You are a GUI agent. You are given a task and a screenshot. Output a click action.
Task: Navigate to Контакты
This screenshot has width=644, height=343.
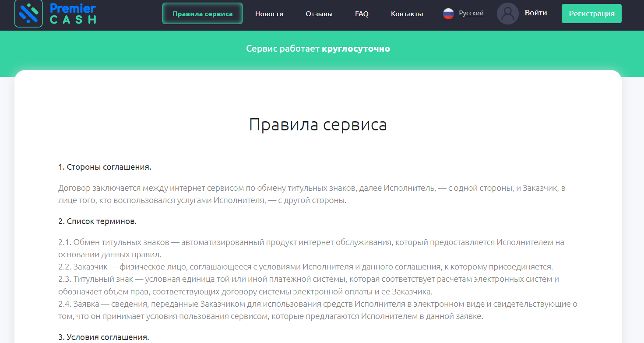click(x=407, y=14)
